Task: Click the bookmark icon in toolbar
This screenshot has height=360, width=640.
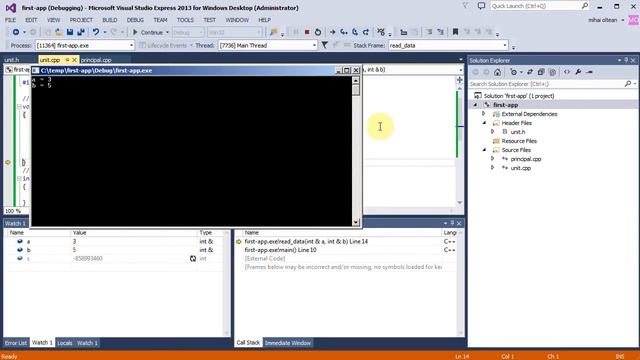Action: (456, 32)
